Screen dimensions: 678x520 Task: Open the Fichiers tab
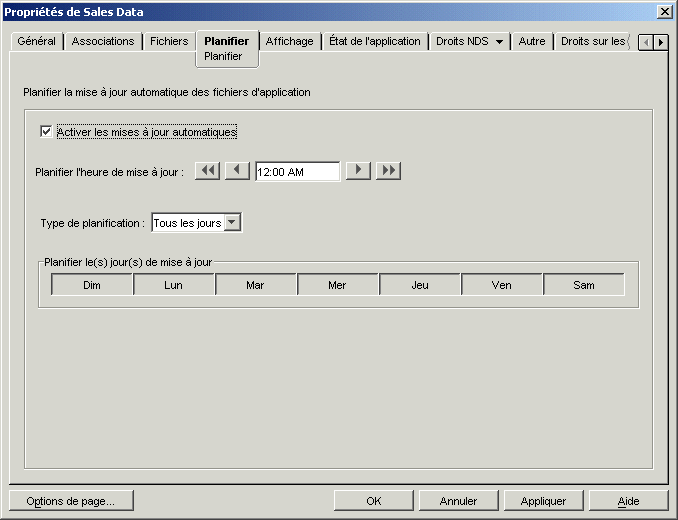(169, 41)
